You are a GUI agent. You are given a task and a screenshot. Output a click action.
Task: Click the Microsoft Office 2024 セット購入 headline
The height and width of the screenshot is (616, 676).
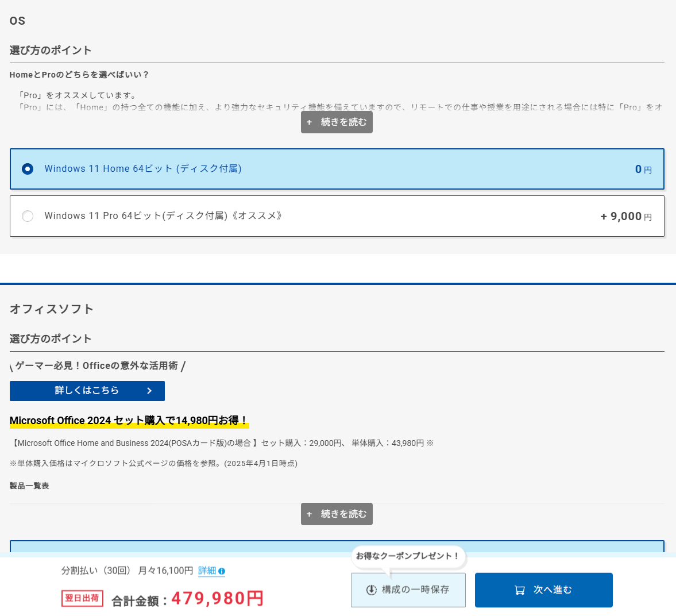tap(129, 421)
